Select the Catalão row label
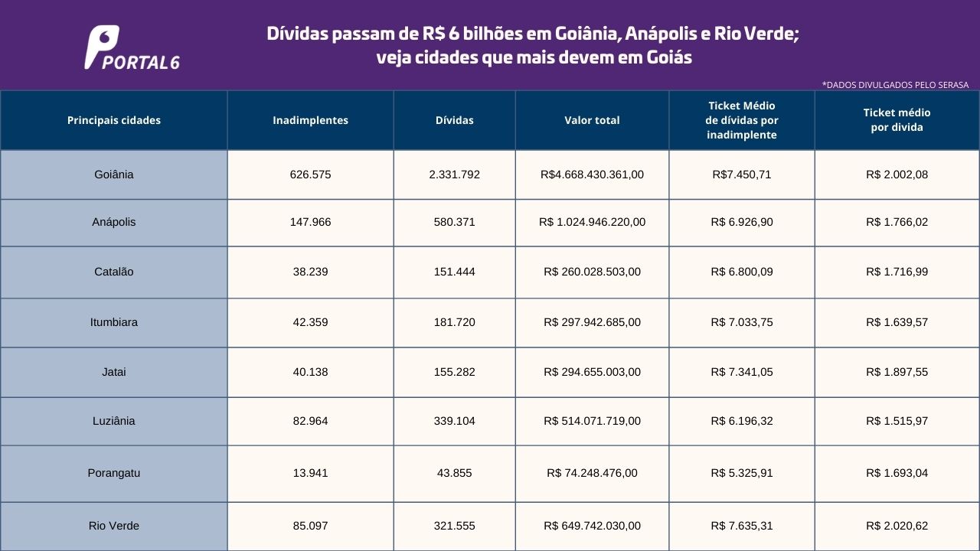This screenshot has width=980, height=551. point(114,272)
